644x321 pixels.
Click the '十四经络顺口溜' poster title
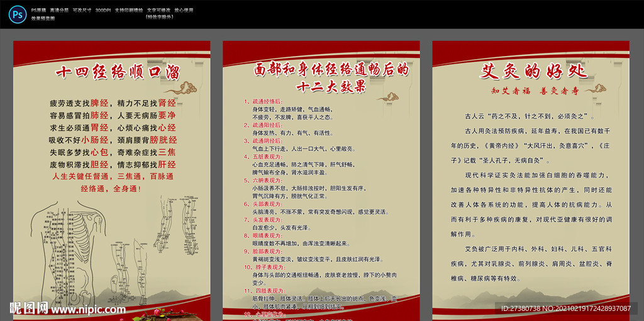(x=118, y=72)
